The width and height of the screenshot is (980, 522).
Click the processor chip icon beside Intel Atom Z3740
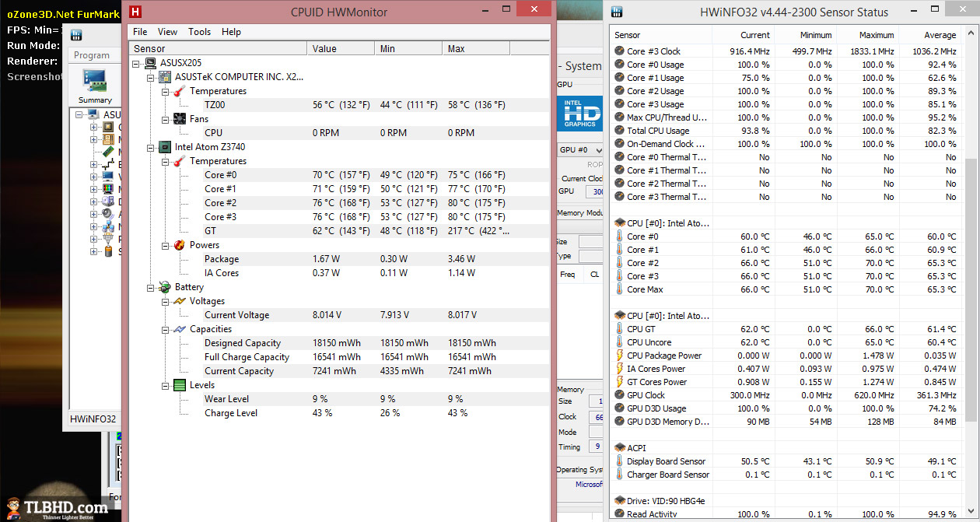coord(165,147)
